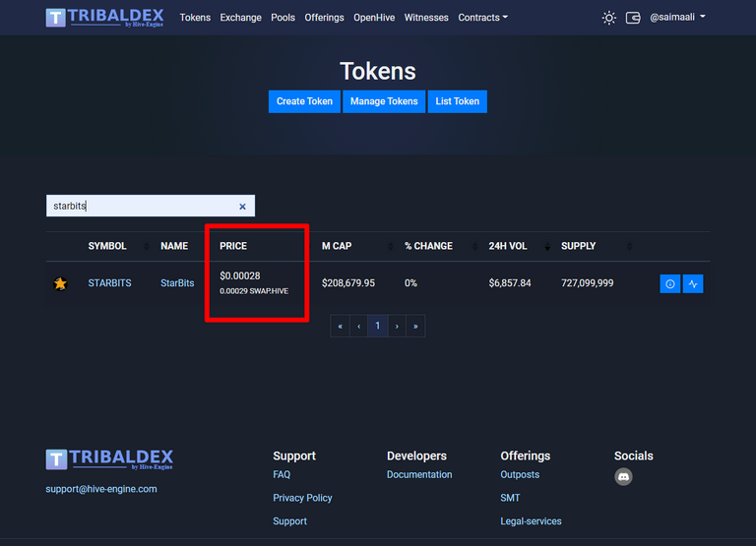
Task: Open the Documentation link
Action: 419,475
